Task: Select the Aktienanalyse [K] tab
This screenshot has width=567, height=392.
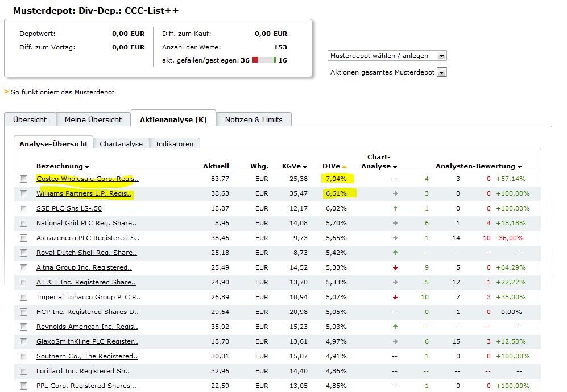Action: pos(173,119)
